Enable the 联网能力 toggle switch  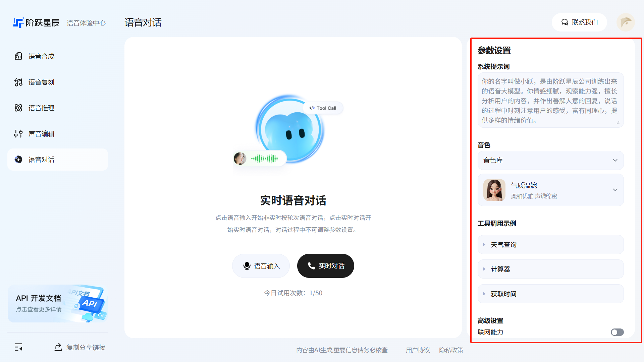617,332
